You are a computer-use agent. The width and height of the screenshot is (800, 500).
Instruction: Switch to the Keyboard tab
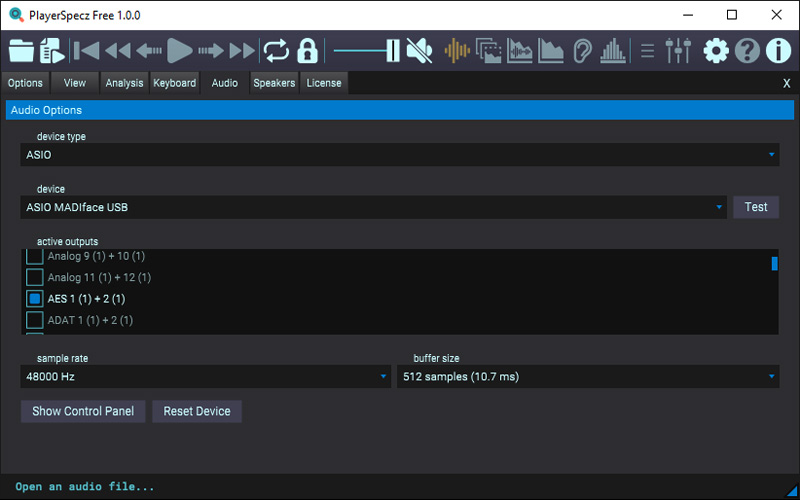pos(175,83)
